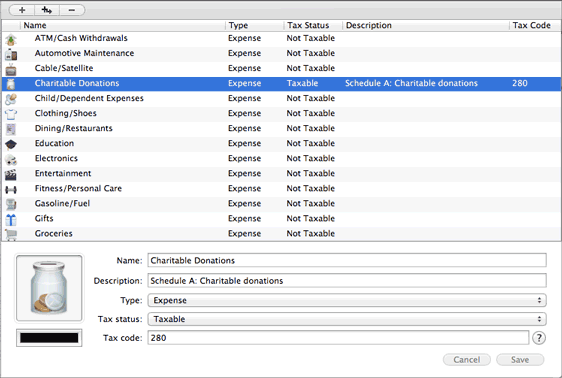Sort list by Name column header
The height and width of the screenshot is (378, 562).
coord(123,25)
